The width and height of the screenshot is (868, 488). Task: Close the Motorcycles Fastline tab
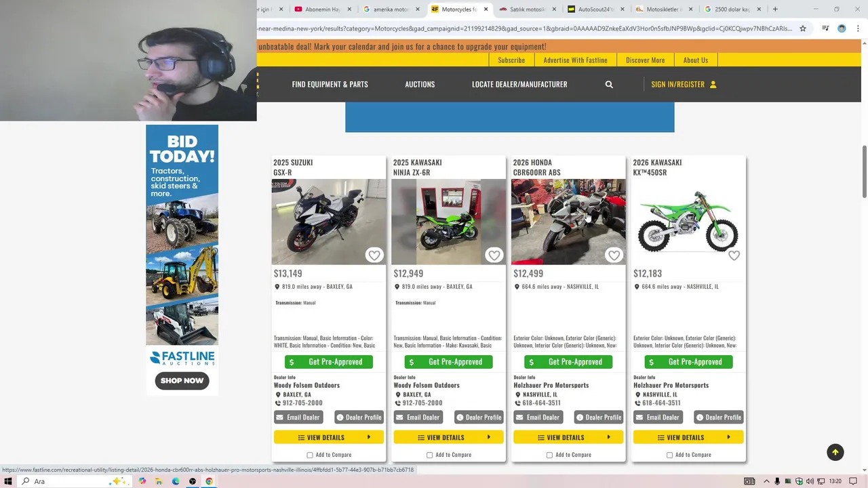pos(486,9)
